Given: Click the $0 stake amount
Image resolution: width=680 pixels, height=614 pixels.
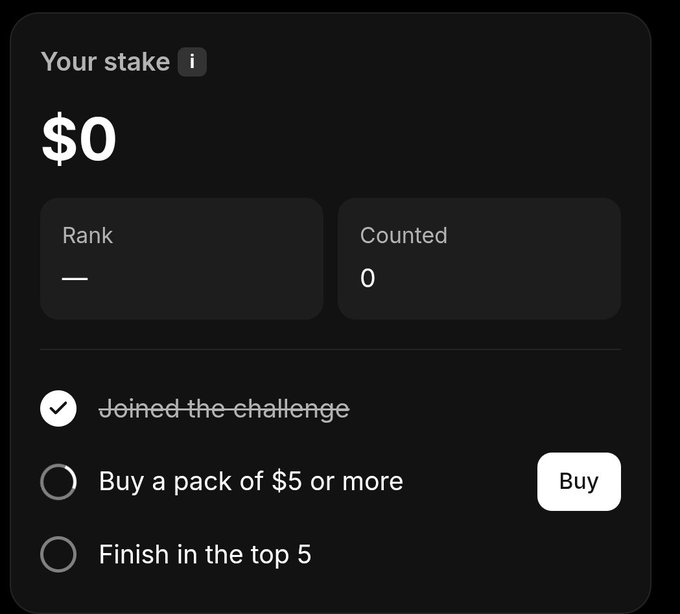Looking at the screenshot, I should (79, 138).
